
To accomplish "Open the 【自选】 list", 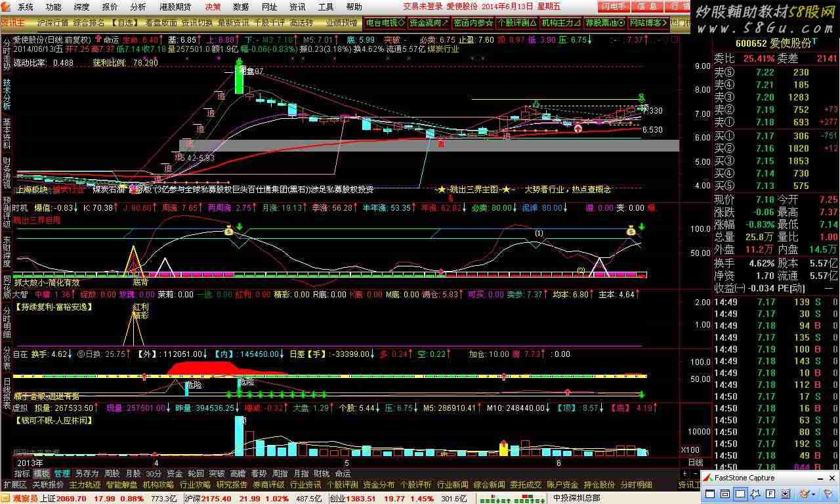I will (x=125, y=22).
